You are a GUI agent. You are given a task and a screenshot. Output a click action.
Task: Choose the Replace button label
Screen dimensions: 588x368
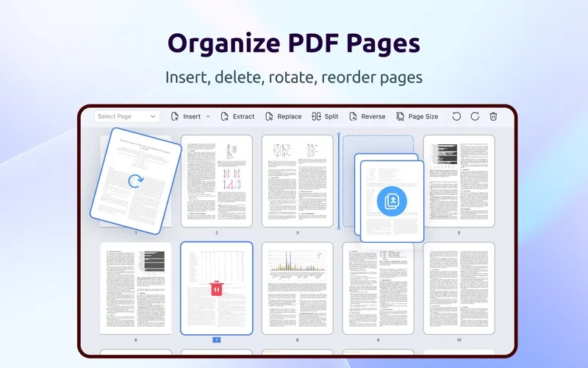(289, 116)
